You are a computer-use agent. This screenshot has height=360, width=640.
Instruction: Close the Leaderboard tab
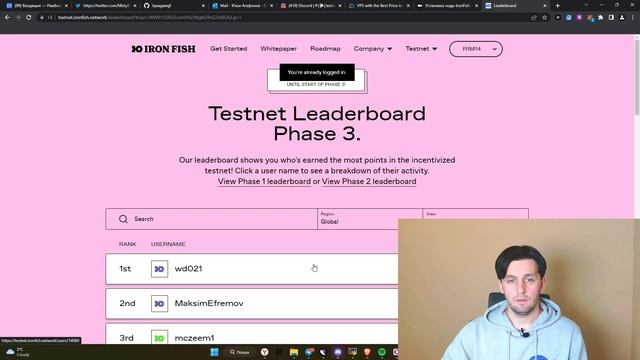click(x=544, y=6)
